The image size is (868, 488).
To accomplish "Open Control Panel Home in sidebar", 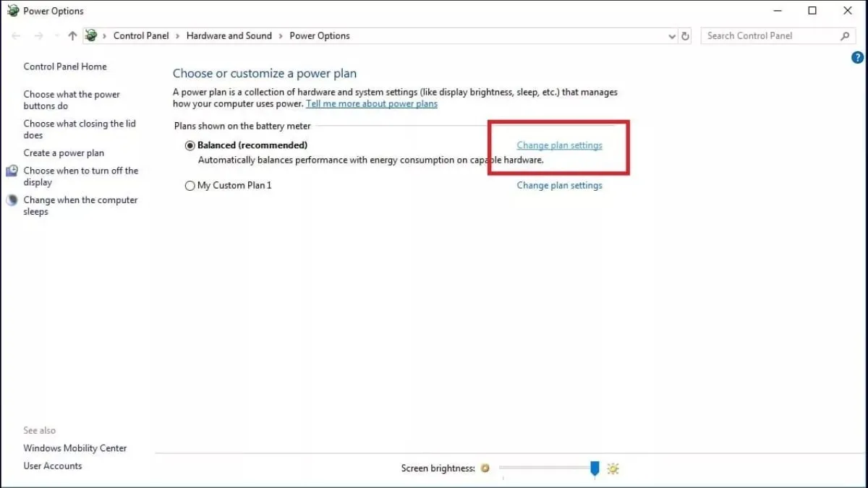I will (65, 67).
